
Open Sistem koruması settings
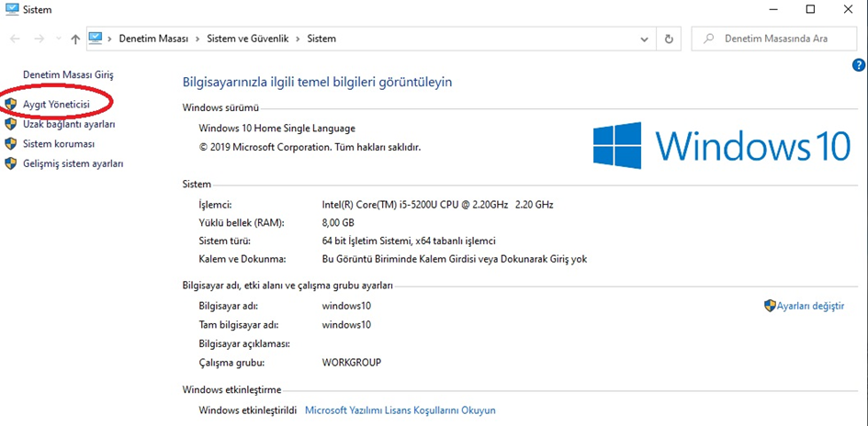(59, 144)
